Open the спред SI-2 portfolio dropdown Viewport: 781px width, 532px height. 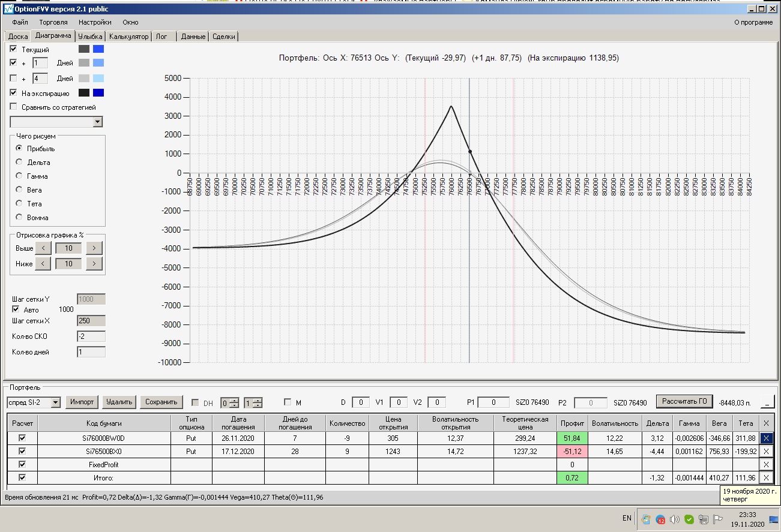56,402
